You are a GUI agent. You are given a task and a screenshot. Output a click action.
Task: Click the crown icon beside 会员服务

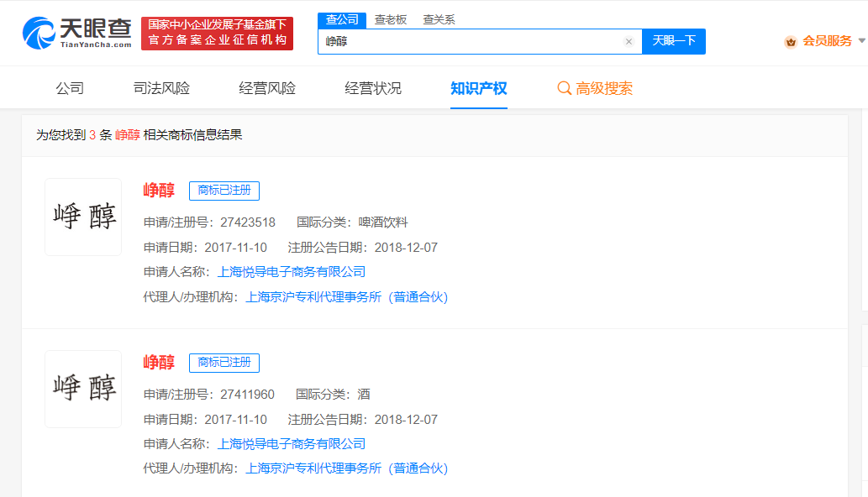coord(791,41)
